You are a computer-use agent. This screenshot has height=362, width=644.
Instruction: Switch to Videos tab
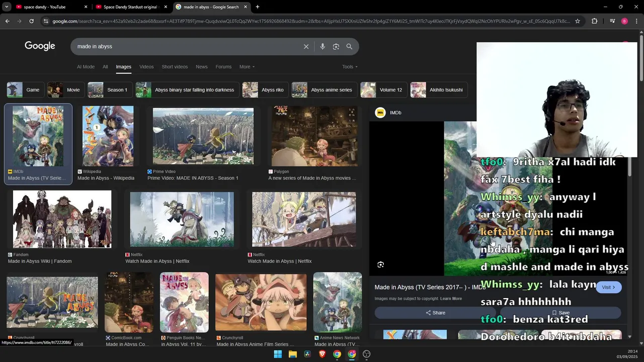tap(146, 67)
